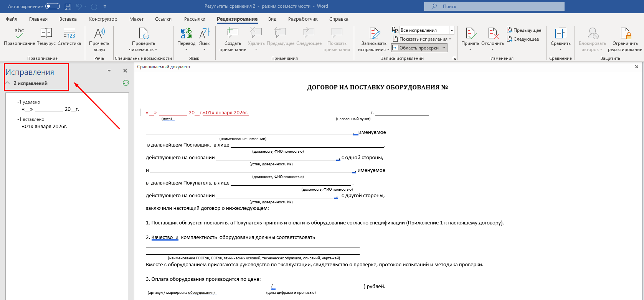Screen dimensions: 644x300
Task: Open the Сравнить compare documents tool
Action: (x=560, y=40)
